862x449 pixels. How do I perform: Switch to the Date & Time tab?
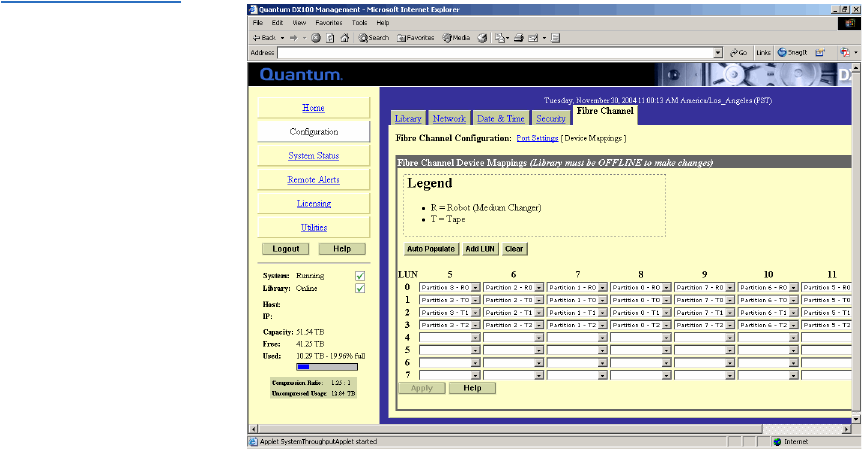pos(501,119)
